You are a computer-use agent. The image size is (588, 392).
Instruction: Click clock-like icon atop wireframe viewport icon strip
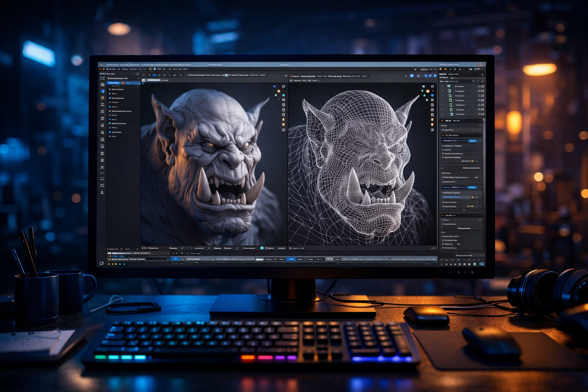pyautogui.click(x=432, y=87)
